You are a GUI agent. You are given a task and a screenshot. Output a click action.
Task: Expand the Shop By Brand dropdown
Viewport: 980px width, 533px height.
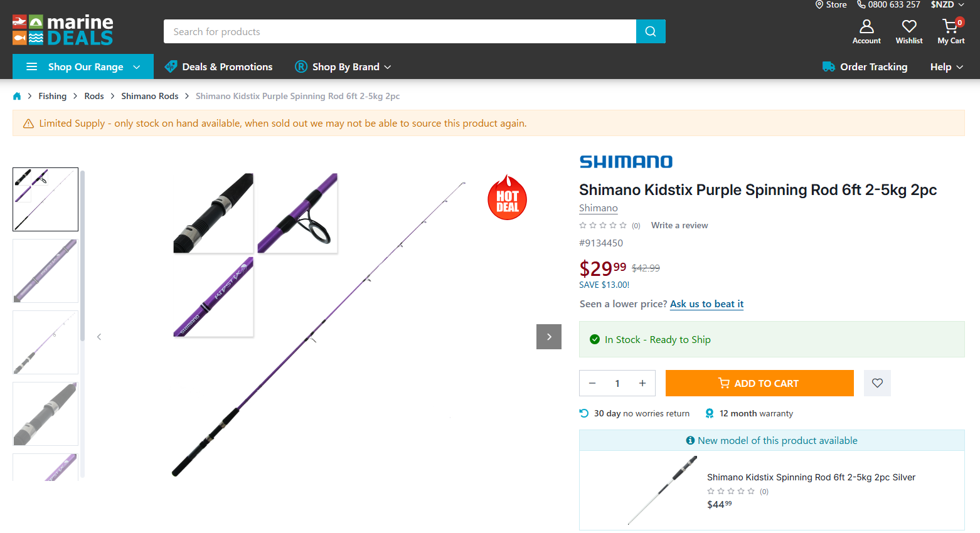(343, 67)
